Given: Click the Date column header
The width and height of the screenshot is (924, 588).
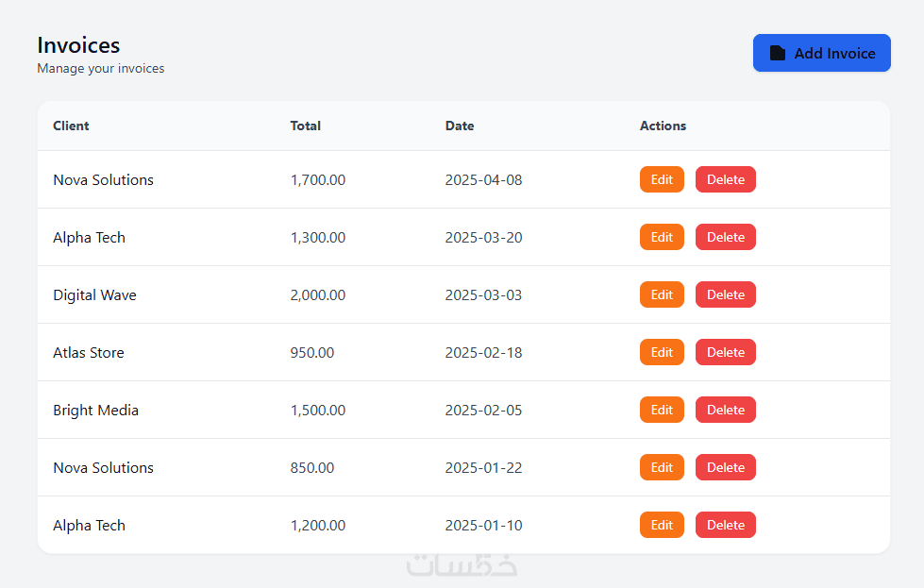Looking at the screenshot, I should pos(460,126).
